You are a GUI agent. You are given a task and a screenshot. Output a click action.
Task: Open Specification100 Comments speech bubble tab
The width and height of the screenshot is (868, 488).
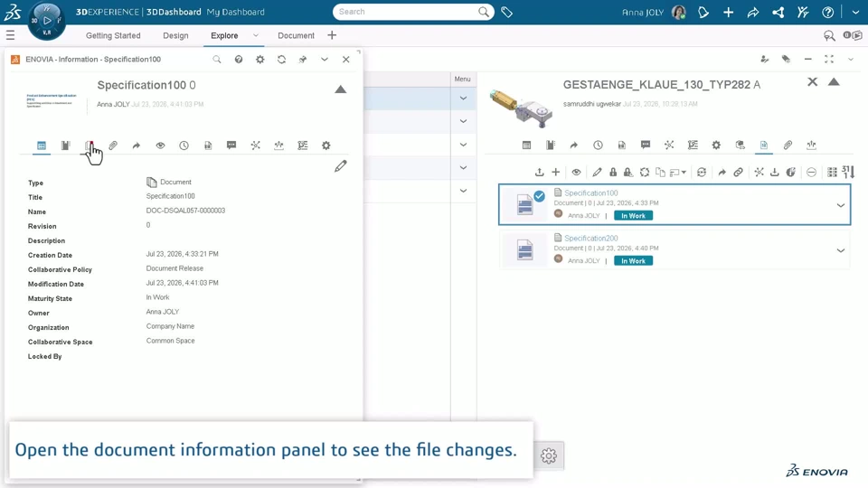[231, 145]
